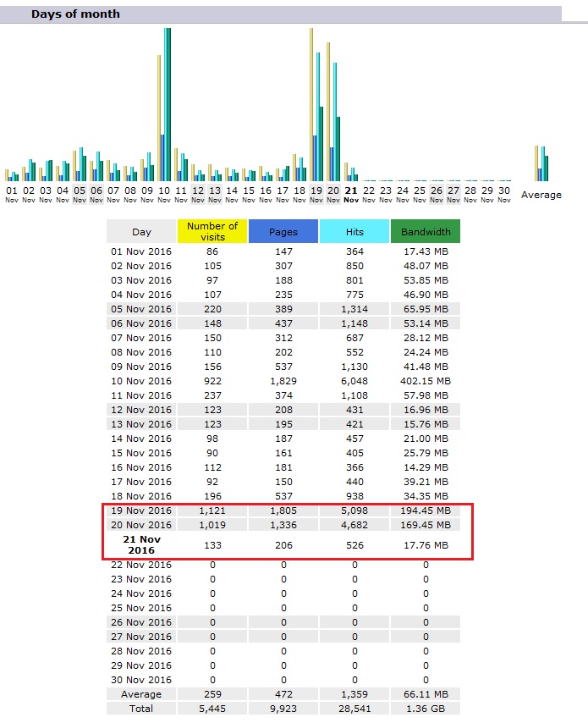Viewport: 588px width, 723px height.
Task: Click the "6,048" hits value
Action: tap(354, 381)
